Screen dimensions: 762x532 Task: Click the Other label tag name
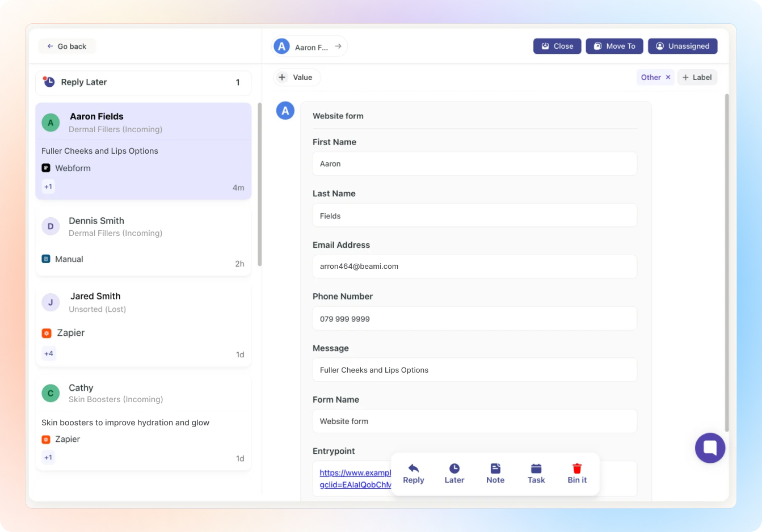click(651, 77)
